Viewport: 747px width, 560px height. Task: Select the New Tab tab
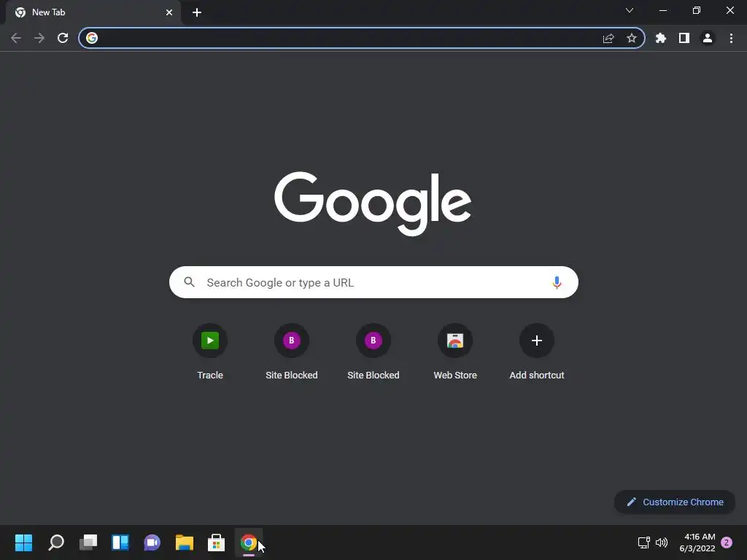tap(93, 12)
